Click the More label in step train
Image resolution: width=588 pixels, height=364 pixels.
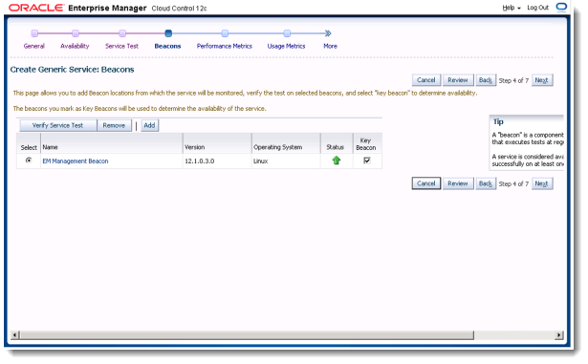coord(330,46)
